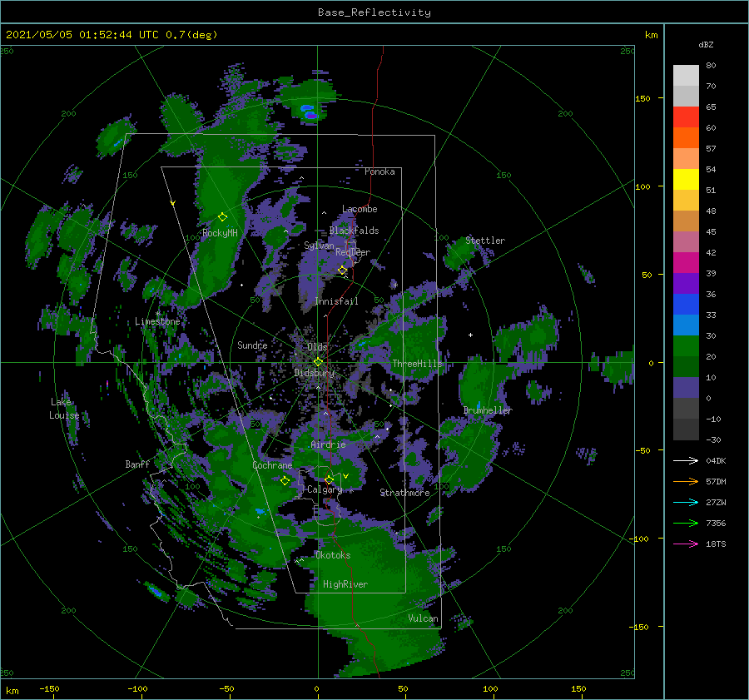Select the bright yellow swatch in dBZ scale

click(686, 180)
